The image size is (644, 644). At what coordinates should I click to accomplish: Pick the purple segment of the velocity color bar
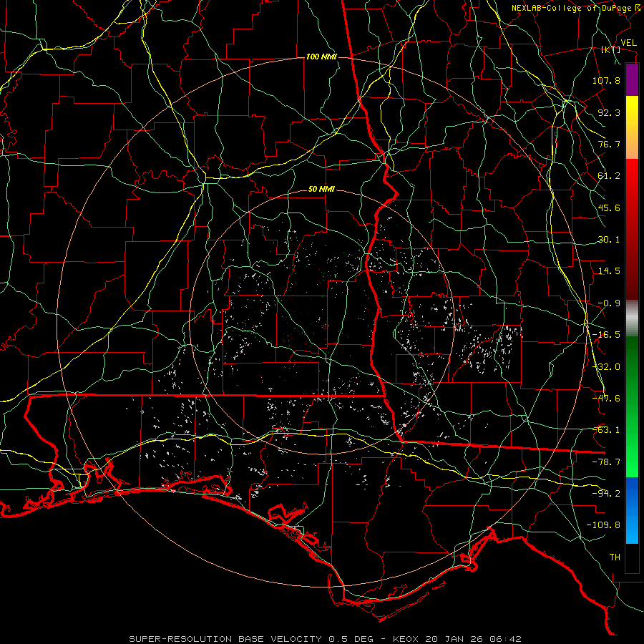[x=632, y=79]
